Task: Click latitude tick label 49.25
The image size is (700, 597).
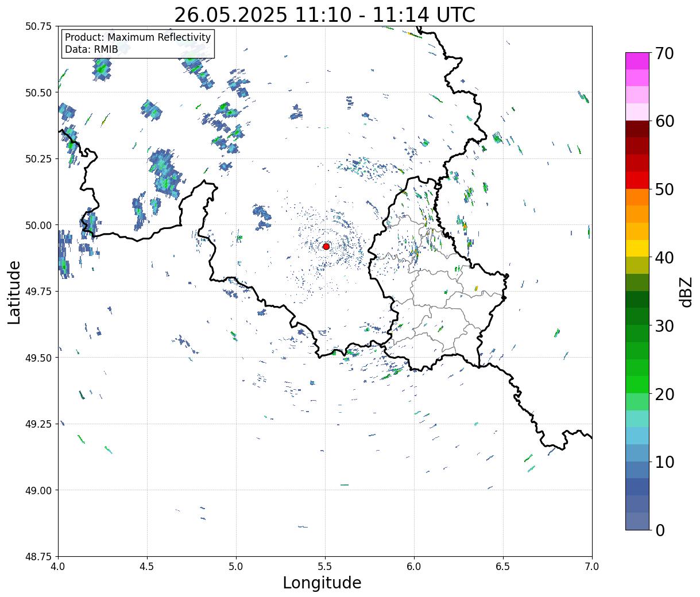Action: pyautogui.click(x=38, y=424)
